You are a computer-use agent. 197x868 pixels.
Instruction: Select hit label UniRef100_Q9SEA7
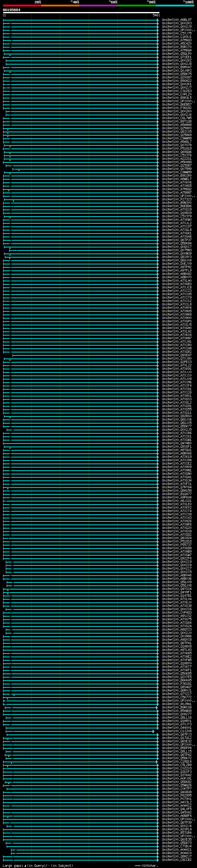(x=176, y=355)
